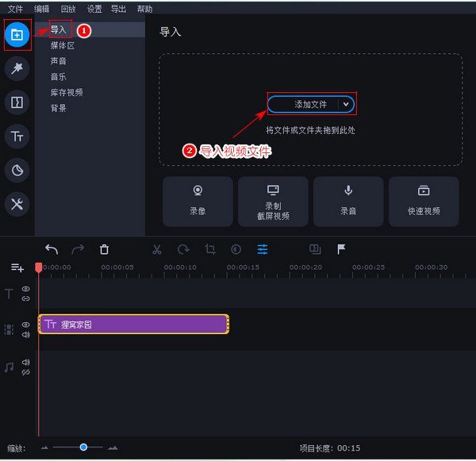Open clip properties sliders icon
The image size is (476, 461).
pyautogui.click(x=263, y=250)
